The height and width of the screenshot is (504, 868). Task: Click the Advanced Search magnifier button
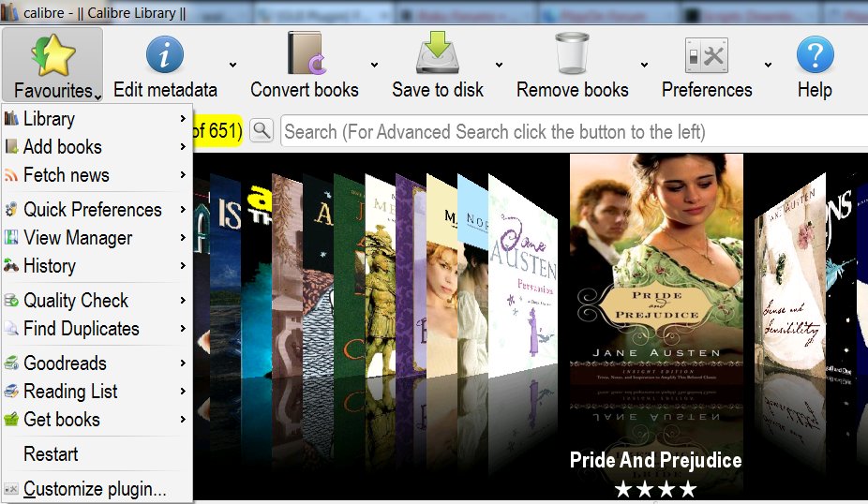[262, 131]
